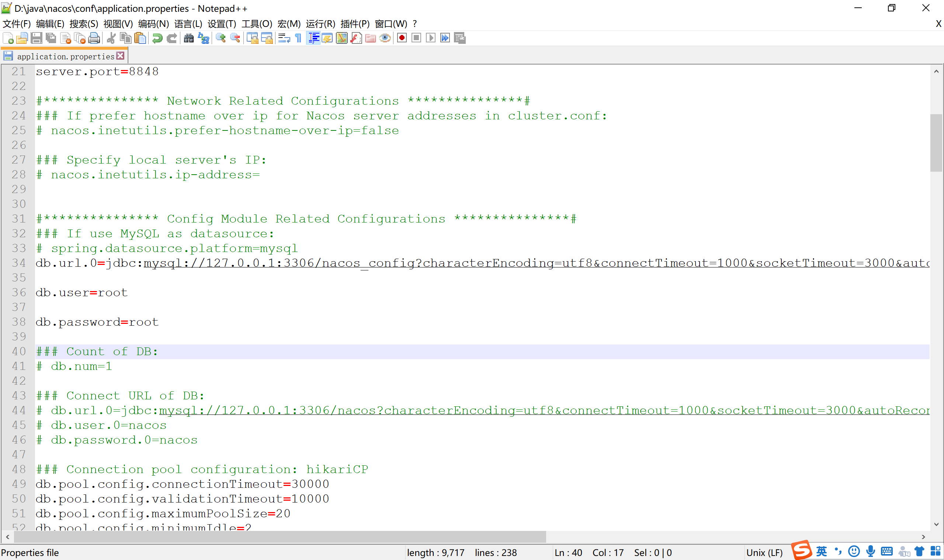The height and width of the screenshot is (560, 944).
Task: Click the Unix (LF) status bar field
Action: (x=764, y=553)
